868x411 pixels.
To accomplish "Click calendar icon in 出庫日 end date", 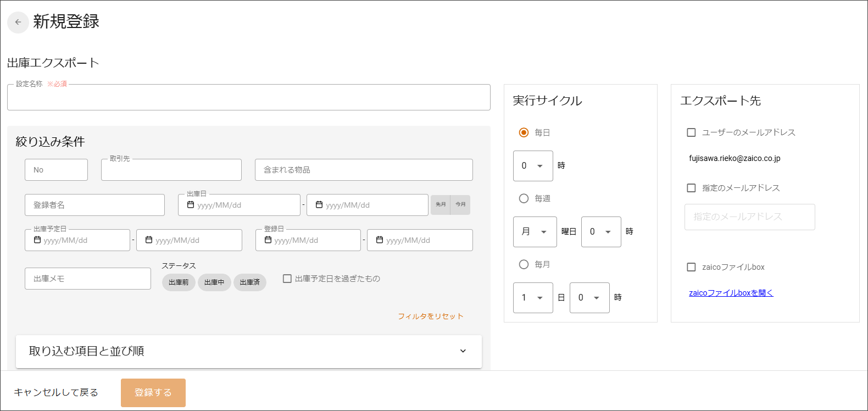I will (x=319, y=205).
